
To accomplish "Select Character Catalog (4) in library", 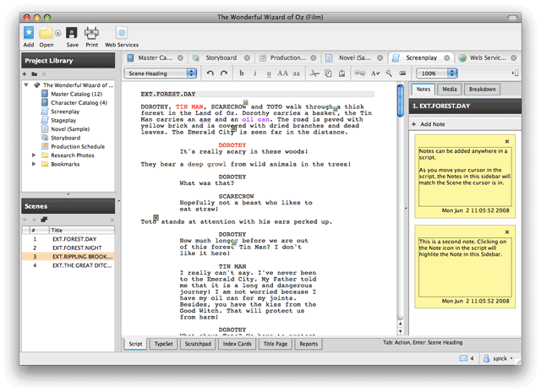I will click(79, 103).
